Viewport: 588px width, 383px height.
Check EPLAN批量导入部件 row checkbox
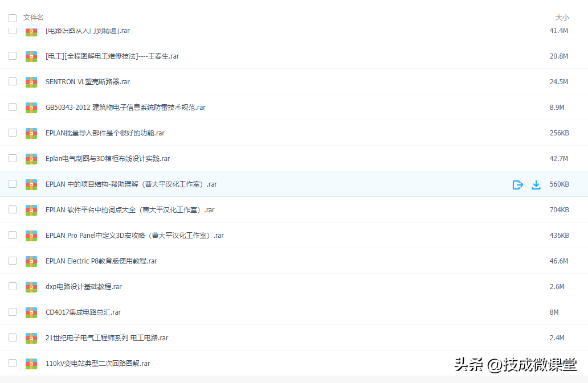[13, 133]
